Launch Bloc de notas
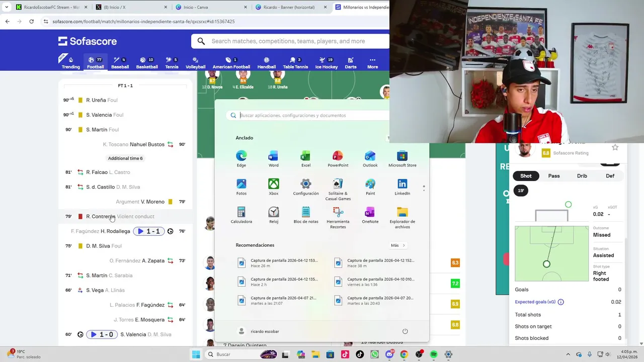Image resolution: width=644 pixels, height=362 pixels. point(305,215)
